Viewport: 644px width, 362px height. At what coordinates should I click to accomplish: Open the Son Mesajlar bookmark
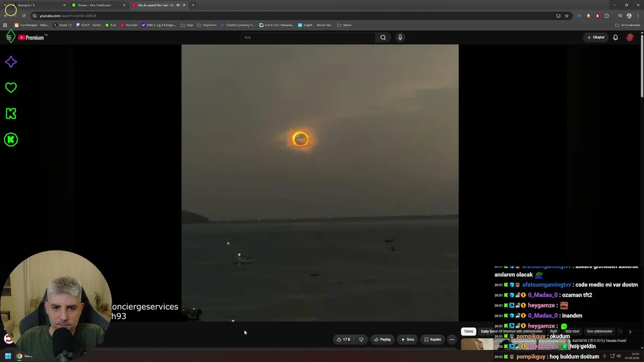pos(32,25)
